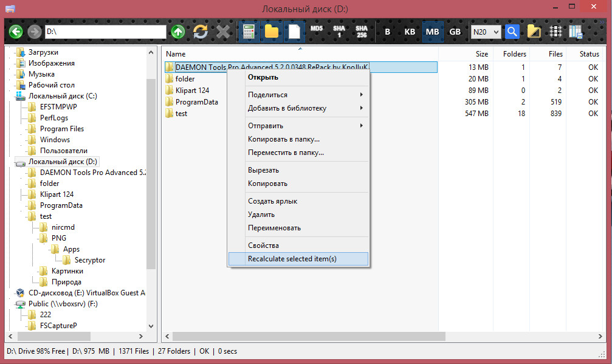This screenshot has height=364, width=612.
Task: Select Program Files in the tree
Action: 61,129
